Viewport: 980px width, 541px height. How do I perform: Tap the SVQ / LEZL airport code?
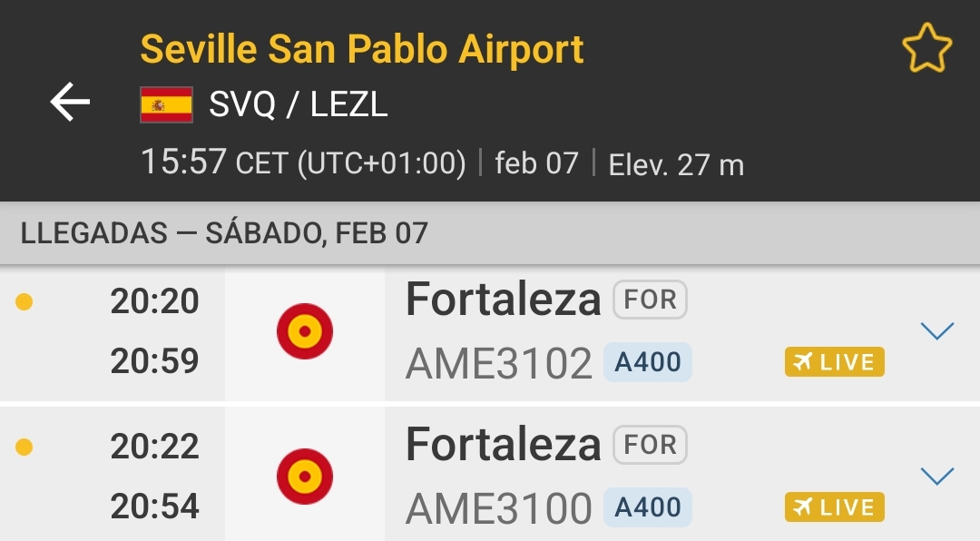[x=298, y=105]
